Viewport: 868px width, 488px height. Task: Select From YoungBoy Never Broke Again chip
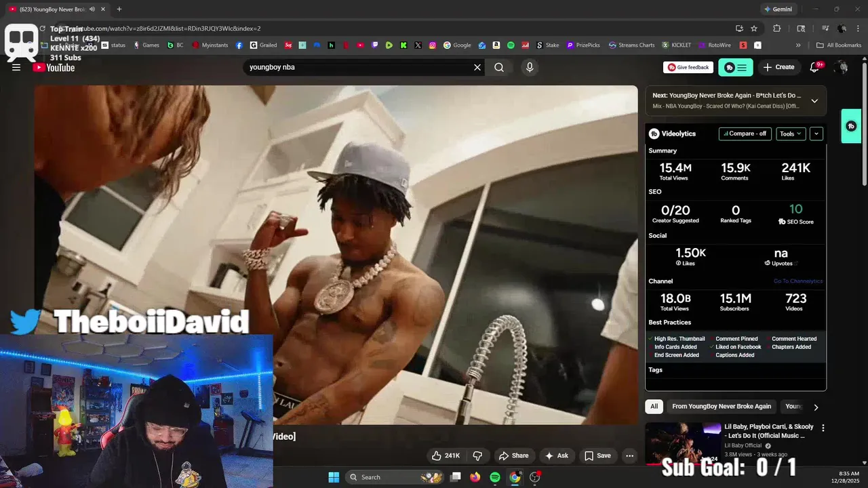(722, 406)
